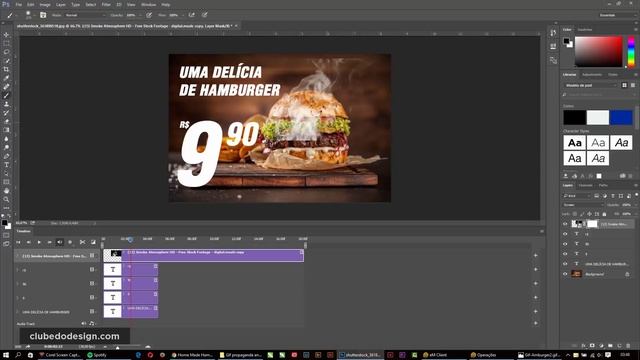
Task: Toggle visibility of the top text layer
Action: 565,234
